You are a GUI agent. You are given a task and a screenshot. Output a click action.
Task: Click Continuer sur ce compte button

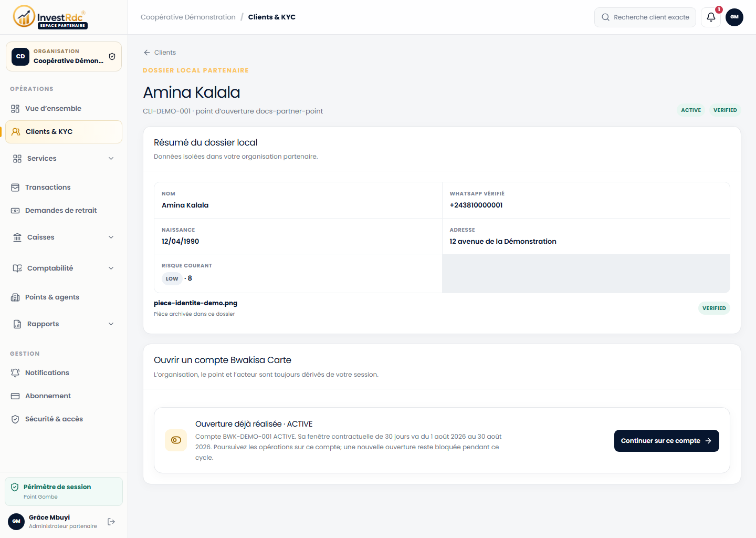(666, 441)
